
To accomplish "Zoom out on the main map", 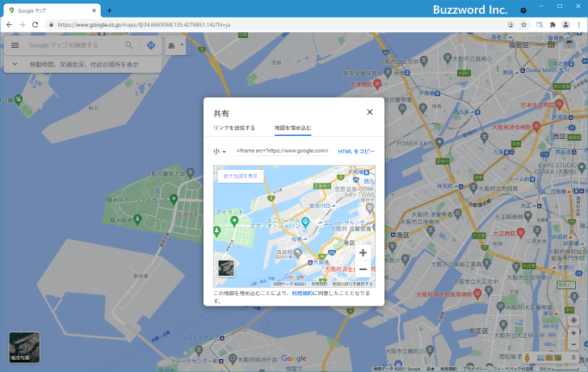I will 573,345.
